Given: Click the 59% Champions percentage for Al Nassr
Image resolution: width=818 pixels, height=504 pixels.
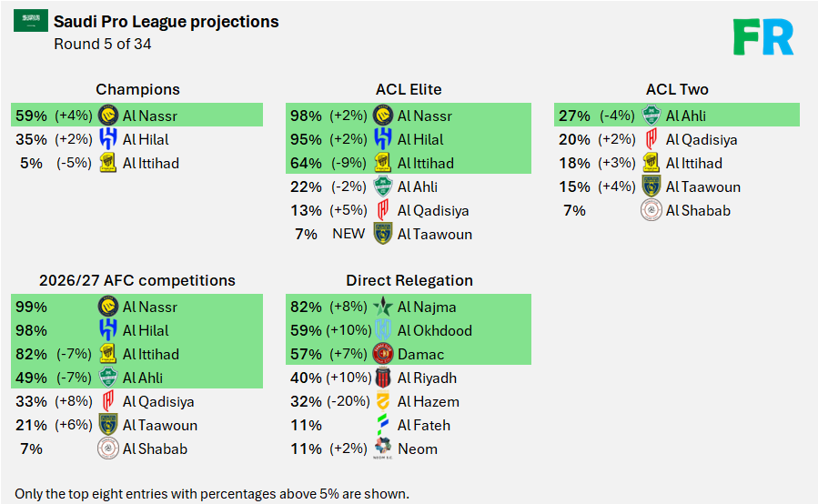Looking at the screenshot, I should 31,116.
